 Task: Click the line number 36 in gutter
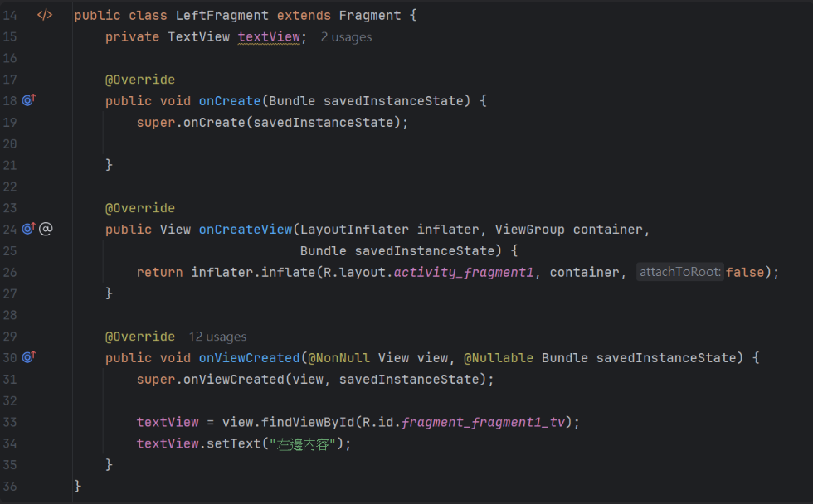[x=10, y=487]
